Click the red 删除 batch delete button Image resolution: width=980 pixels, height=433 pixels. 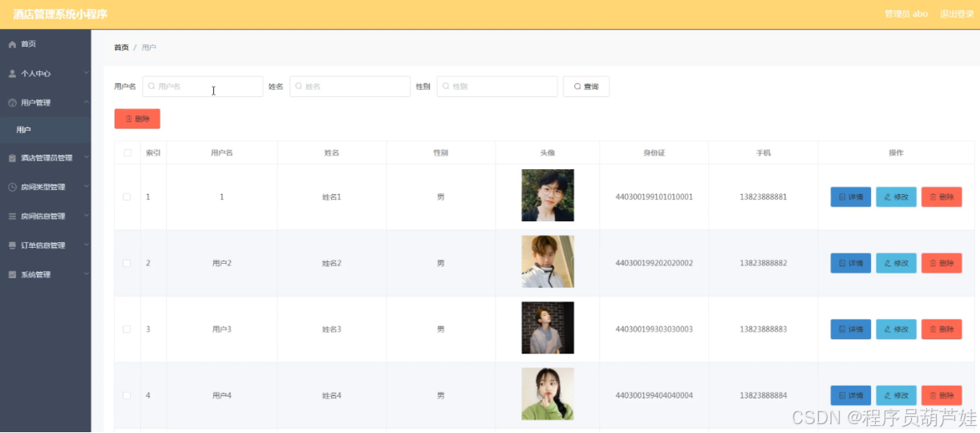pyautogui.click(x=137, y=119)
